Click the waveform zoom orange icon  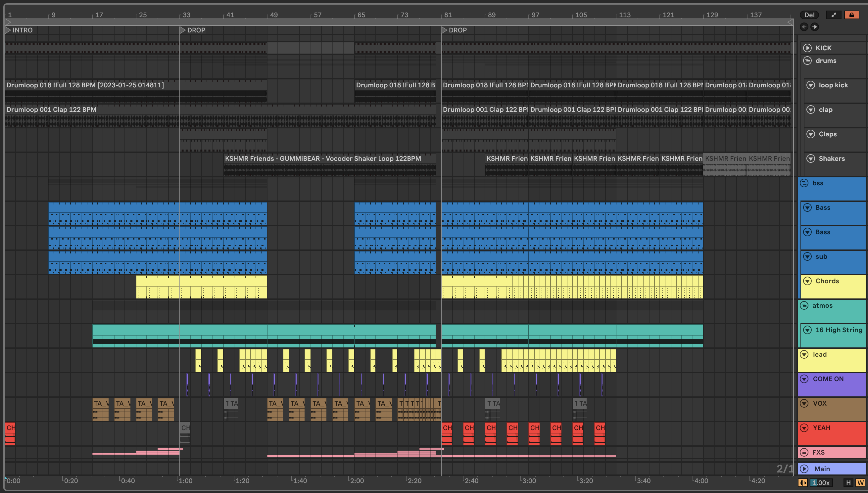coord(802,483)
